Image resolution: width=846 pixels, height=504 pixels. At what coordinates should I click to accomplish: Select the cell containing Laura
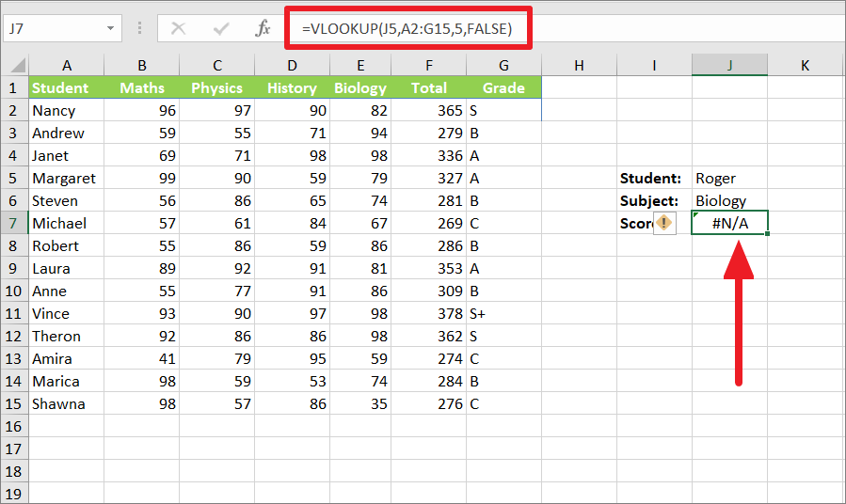(67, 268)
